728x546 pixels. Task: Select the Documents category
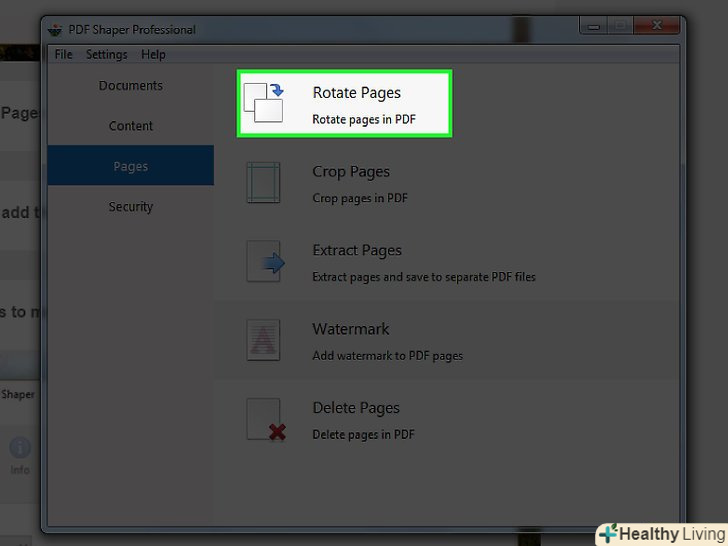(x=131, y=86)
